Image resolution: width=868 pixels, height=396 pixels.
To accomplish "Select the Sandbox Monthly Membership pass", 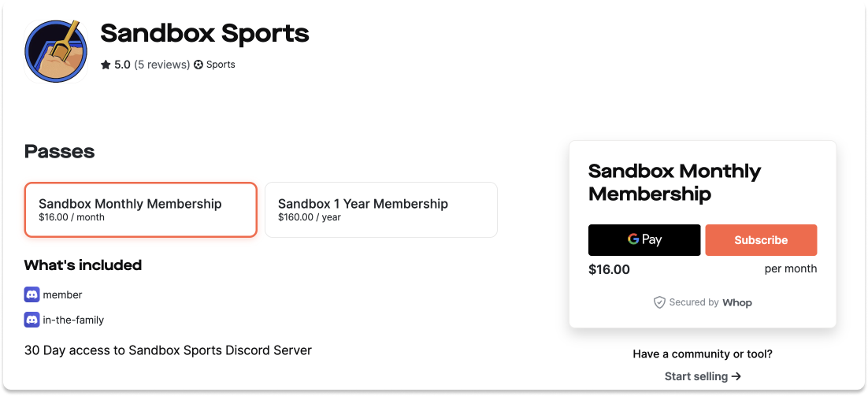I will (141, 209).
